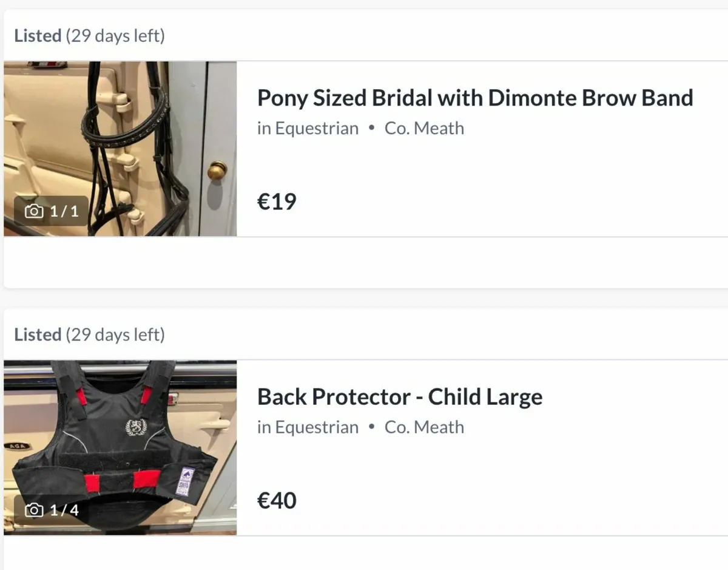Viewport: 728px width, 570px height.
Task: Click the €19 price on the bridle listing
Action: click(x=277, y=201)
